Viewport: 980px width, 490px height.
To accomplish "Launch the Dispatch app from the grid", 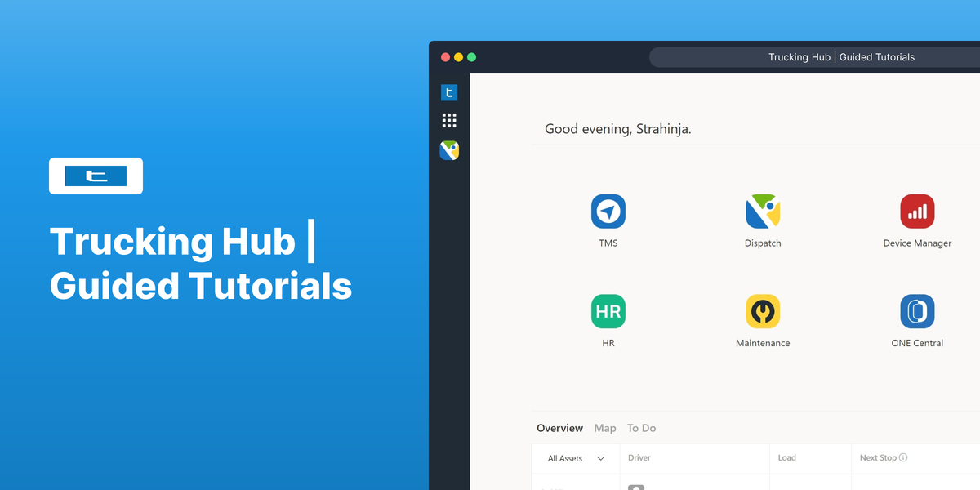I will [763, 212].
